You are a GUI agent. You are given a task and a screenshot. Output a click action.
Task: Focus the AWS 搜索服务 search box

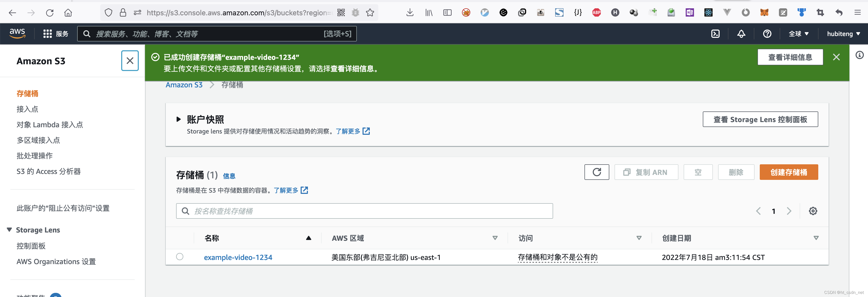[x=217, y=34]
